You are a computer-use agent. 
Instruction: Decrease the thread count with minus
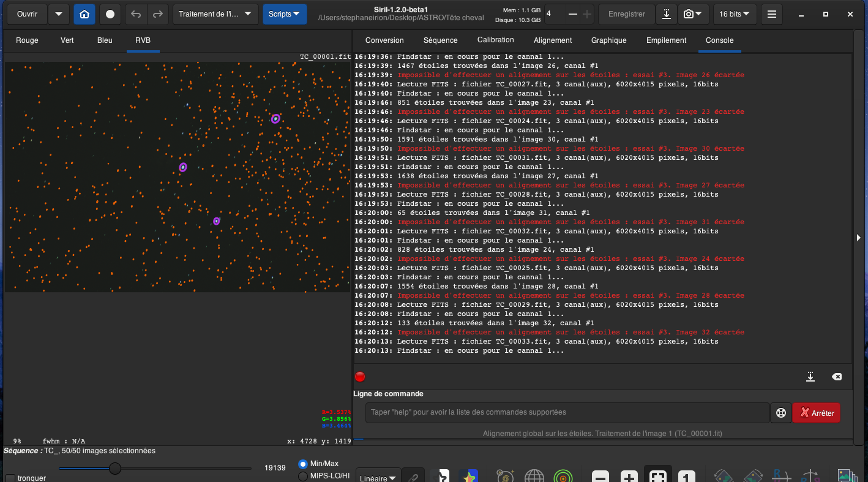point(572,14)
